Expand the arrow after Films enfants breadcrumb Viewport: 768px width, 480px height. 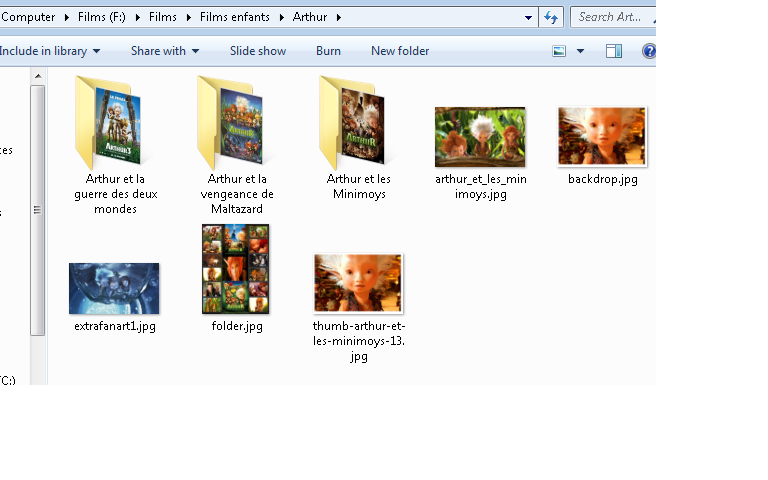pos(282,18)
